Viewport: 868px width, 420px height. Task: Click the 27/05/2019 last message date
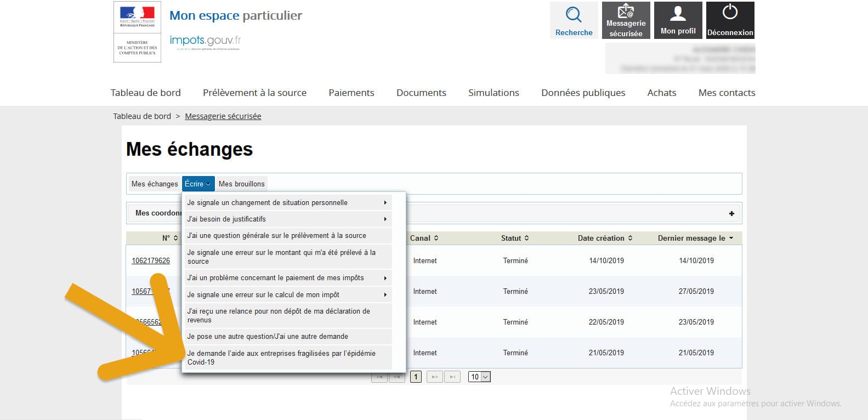coord(696,291)
